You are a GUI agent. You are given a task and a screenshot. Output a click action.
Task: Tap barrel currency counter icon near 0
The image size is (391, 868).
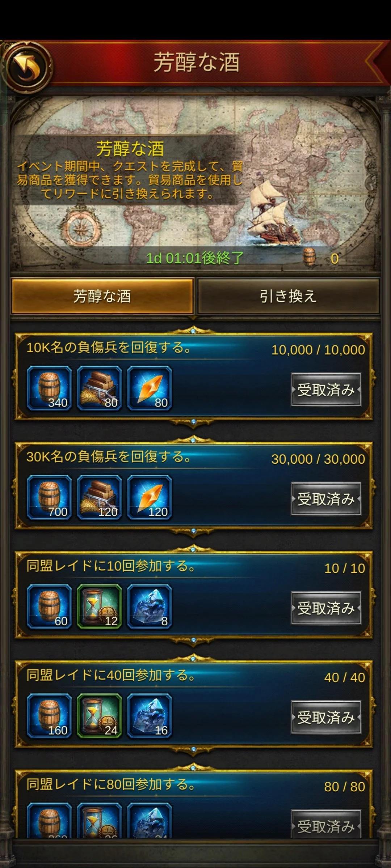pos(309,258)
